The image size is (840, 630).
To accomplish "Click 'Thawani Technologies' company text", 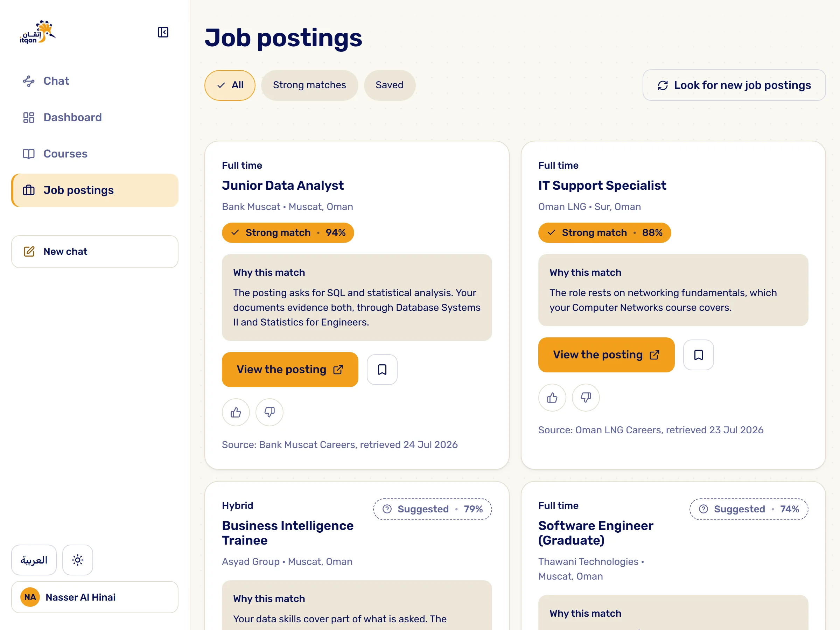I will (588, 562).
